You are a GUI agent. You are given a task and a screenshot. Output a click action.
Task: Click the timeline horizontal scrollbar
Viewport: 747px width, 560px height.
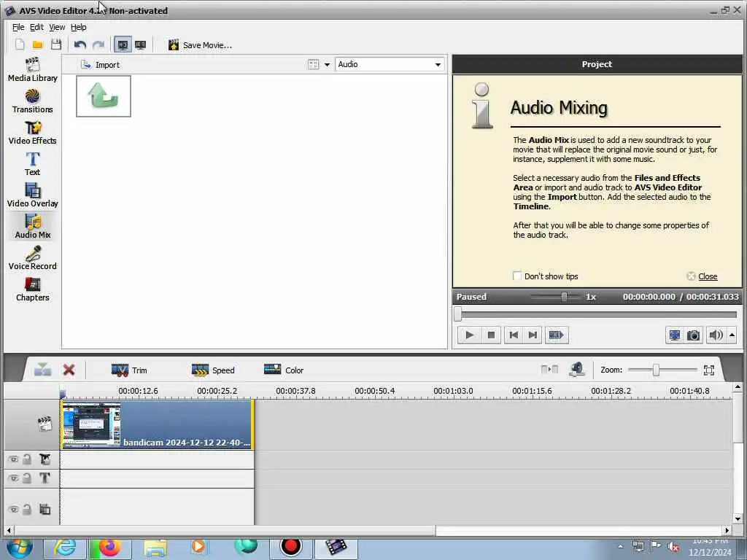pyautogui.click(x=225, y=530)
